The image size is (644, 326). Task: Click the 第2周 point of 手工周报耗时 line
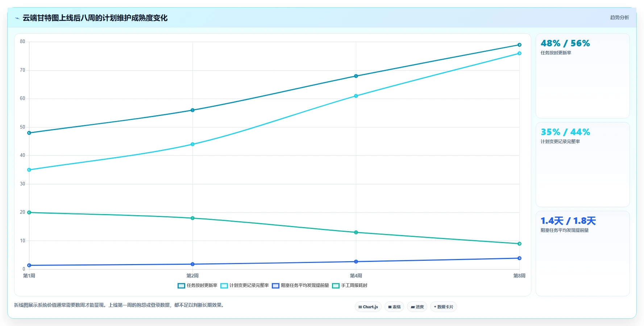[192, 218]
